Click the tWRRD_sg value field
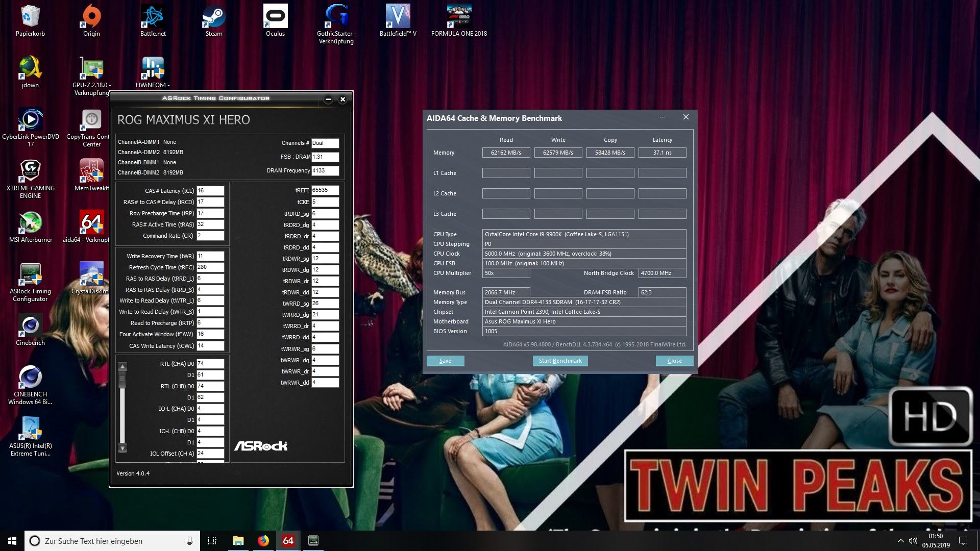This screenshot has width=980, height=551. [325, 304]
